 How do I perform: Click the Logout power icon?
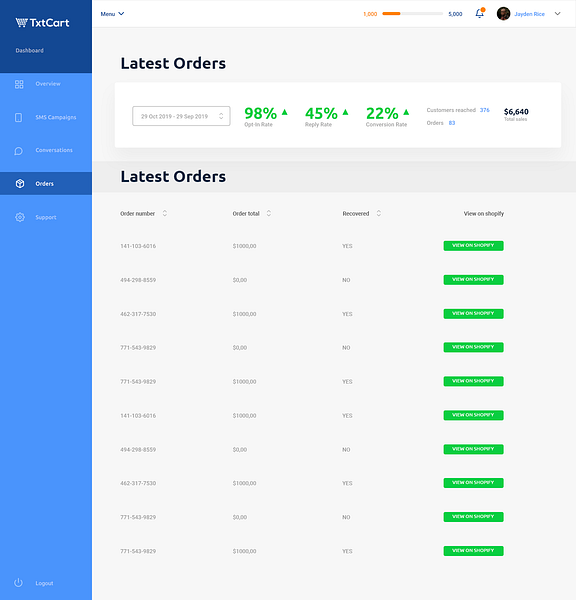(x=18, y=583)
